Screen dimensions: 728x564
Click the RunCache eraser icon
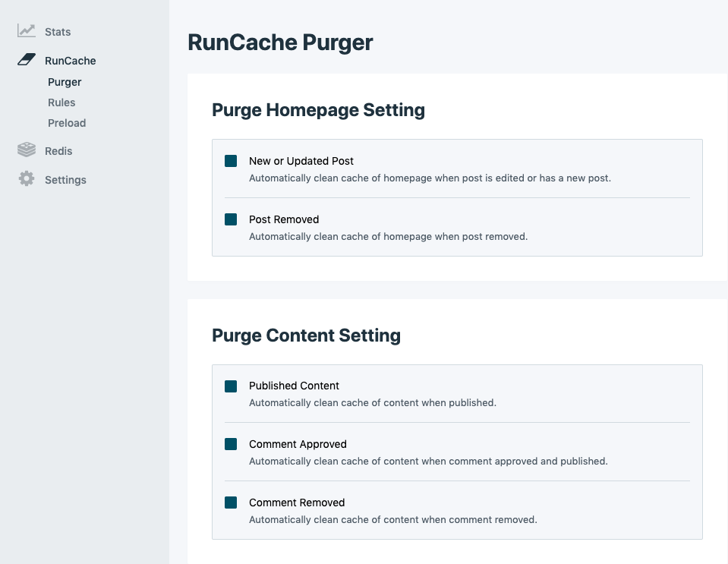point(27,60)
